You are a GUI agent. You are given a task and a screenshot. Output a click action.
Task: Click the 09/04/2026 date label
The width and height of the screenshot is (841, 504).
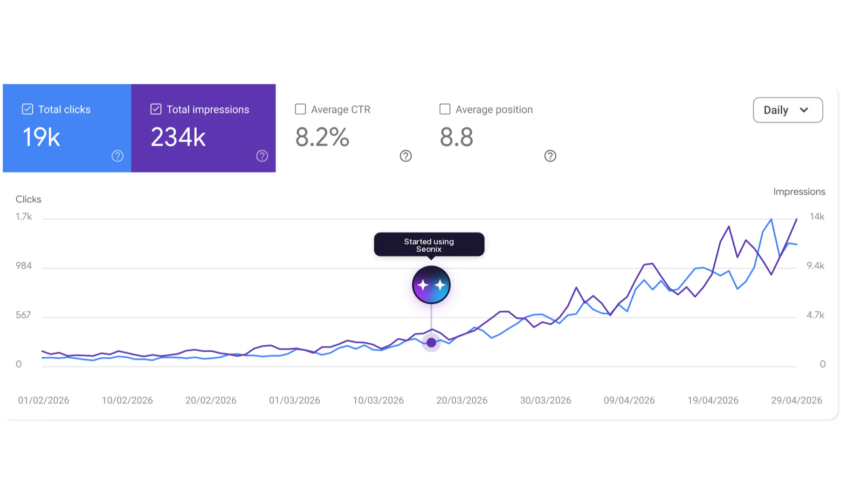click(x=629, y=401)
